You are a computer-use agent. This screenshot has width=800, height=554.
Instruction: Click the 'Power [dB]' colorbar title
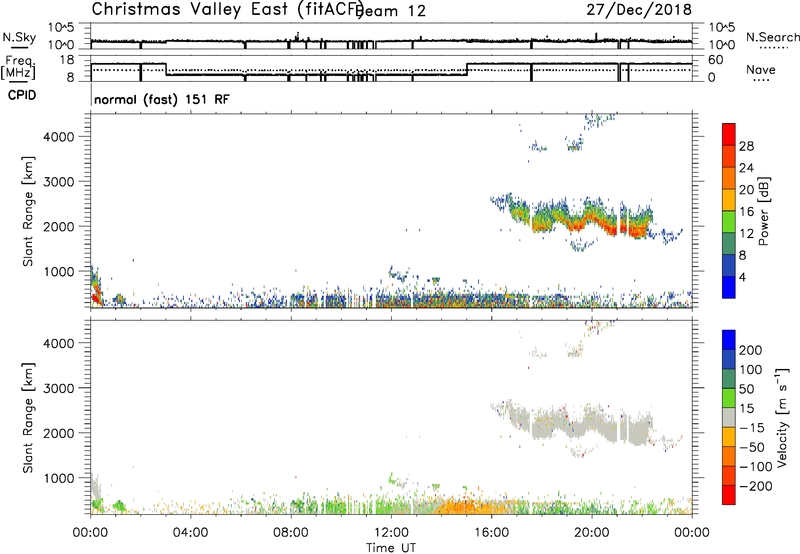(x=763, y=211)
